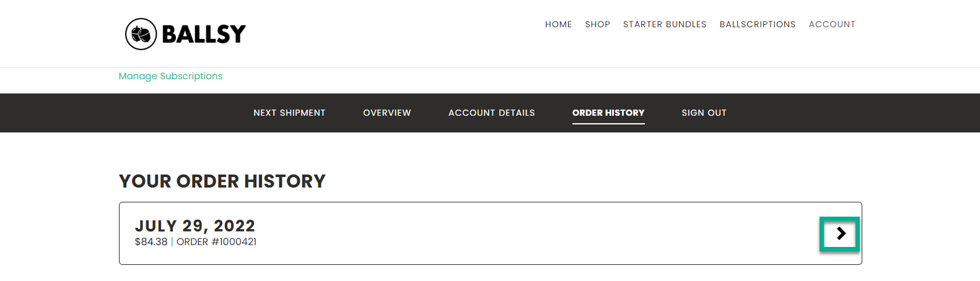The height and width of the screenshot is (281, 980).
Task: Open the Account link in header
Action: coord(831,24)
